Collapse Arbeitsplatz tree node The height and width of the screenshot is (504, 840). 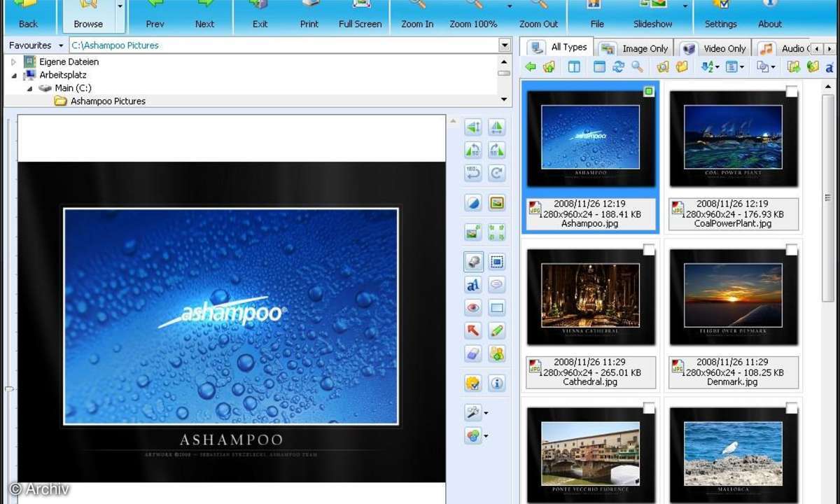(13, 75)
